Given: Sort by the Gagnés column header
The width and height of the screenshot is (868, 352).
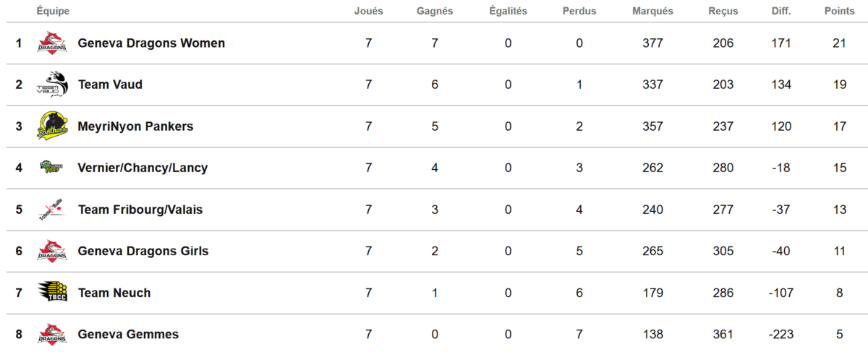Looking at the screenshot, I should click(435, 11).
